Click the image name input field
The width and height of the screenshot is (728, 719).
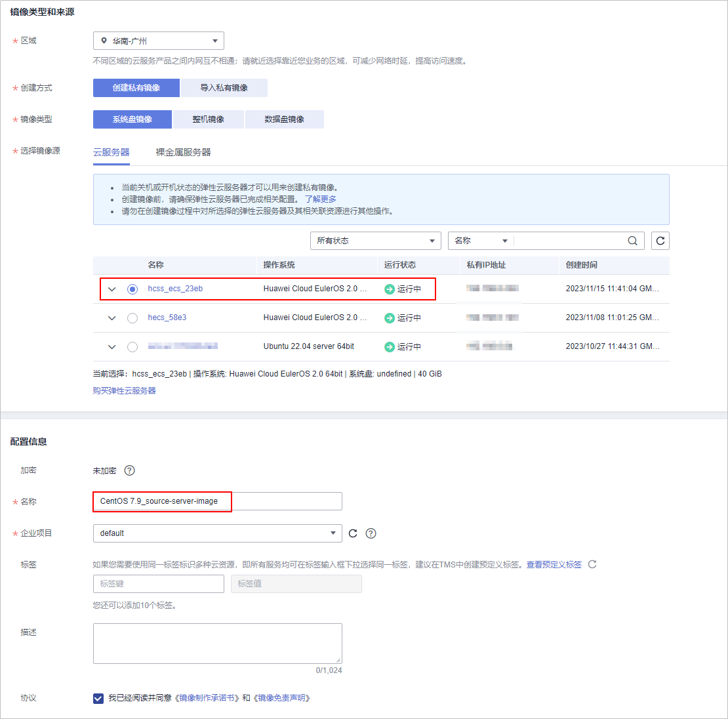[x=217, y=501]
